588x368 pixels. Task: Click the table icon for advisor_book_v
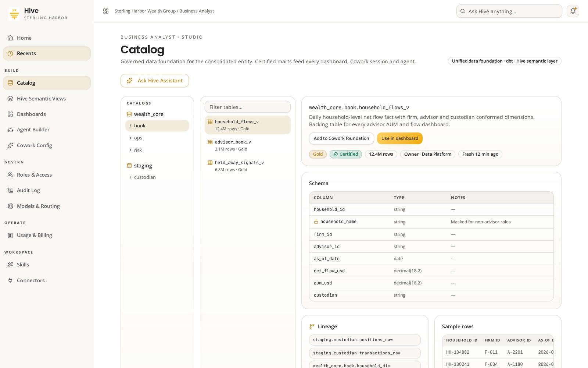pos(210,142)
